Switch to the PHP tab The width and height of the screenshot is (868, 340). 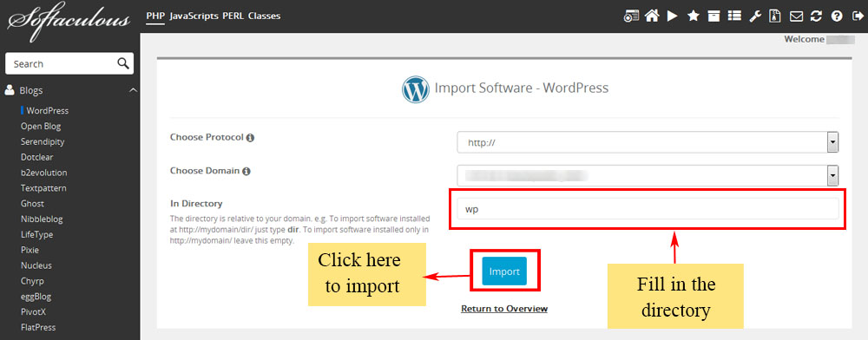155,16
